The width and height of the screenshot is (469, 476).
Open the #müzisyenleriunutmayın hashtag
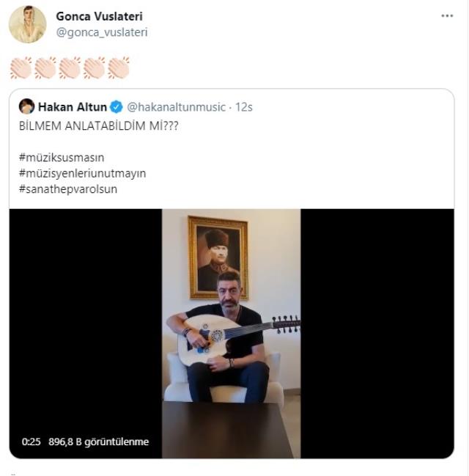(x=83, y=173)
